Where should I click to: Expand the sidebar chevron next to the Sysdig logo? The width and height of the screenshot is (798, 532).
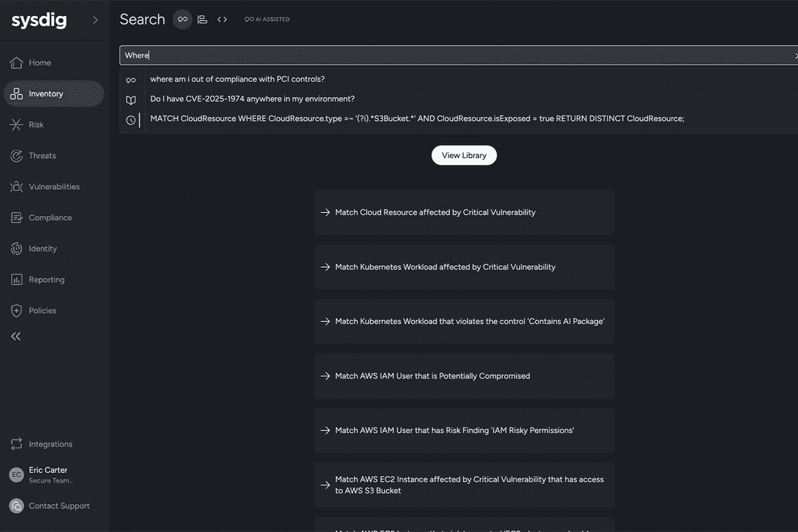point(95,20)
